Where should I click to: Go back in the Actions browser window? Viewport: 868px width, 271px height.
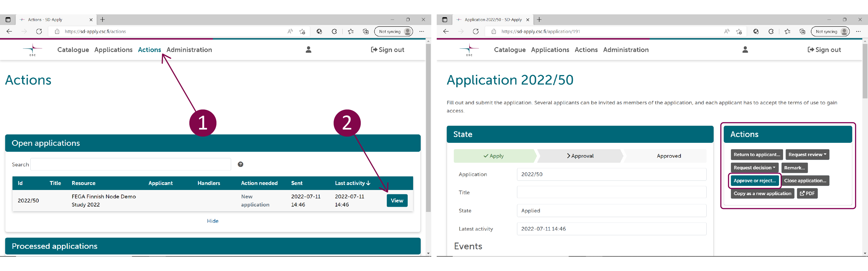(x=9, y=32)
